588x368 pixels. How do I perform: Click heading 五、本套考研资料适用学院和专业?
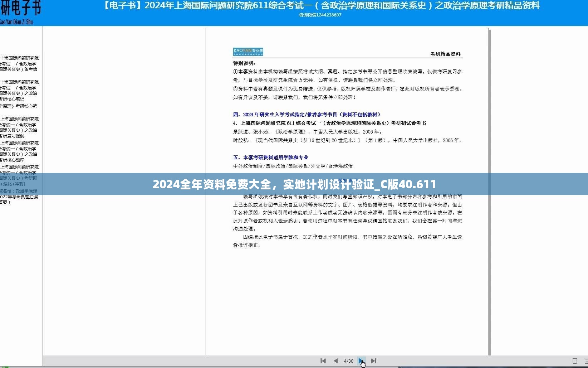point(270,158)
